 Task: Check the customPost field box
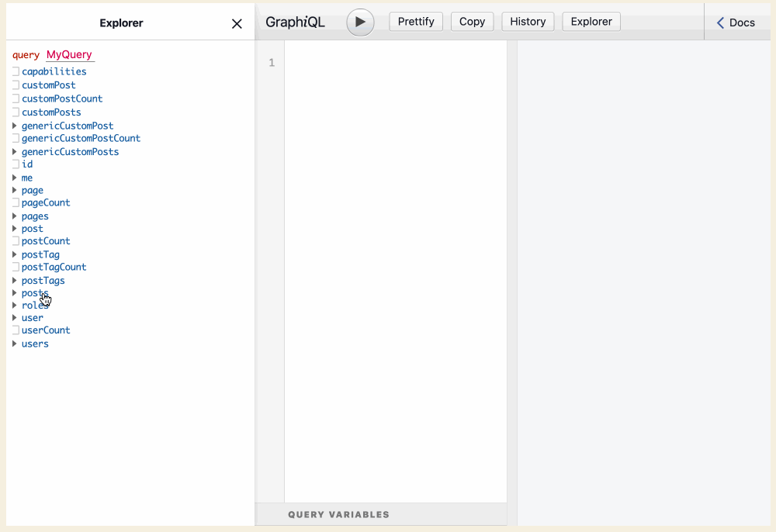tap(16, 85)
